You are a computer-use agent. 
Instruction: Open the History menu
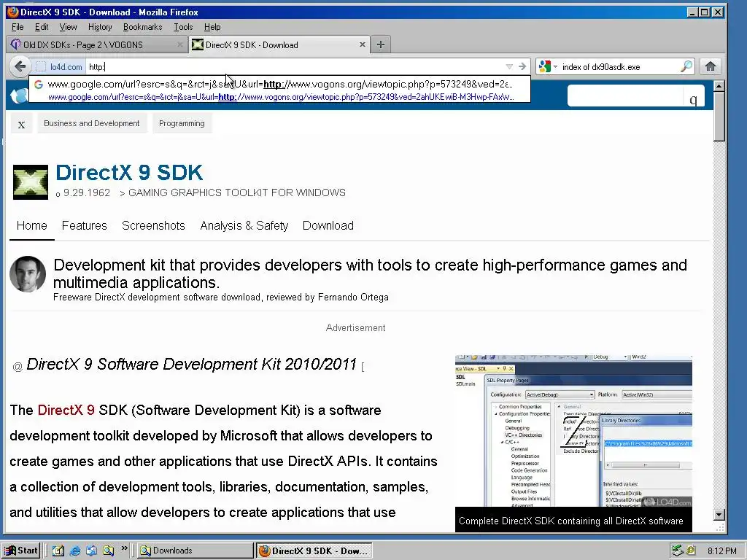(x=100, y=27)
